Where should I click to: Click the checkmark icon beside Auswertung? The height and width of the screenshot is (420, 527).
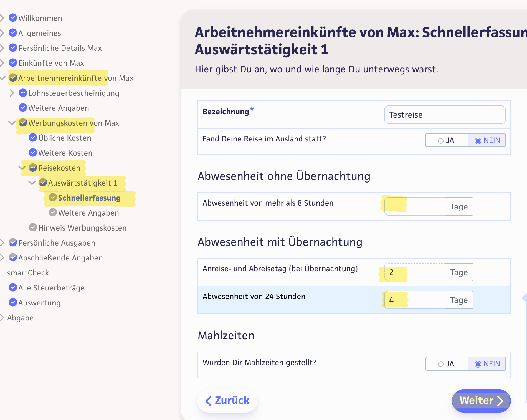point(13,302)
